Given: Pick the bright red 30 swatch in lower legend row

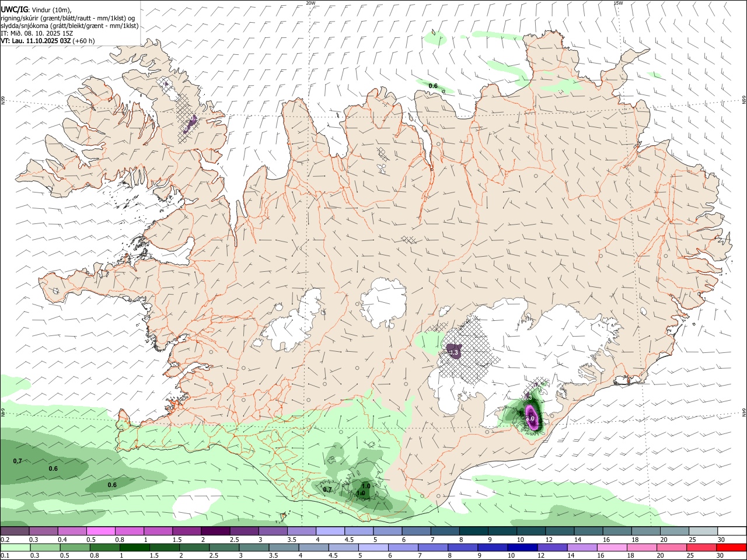Looking at the screenshot, I should (x=731, y=548).
